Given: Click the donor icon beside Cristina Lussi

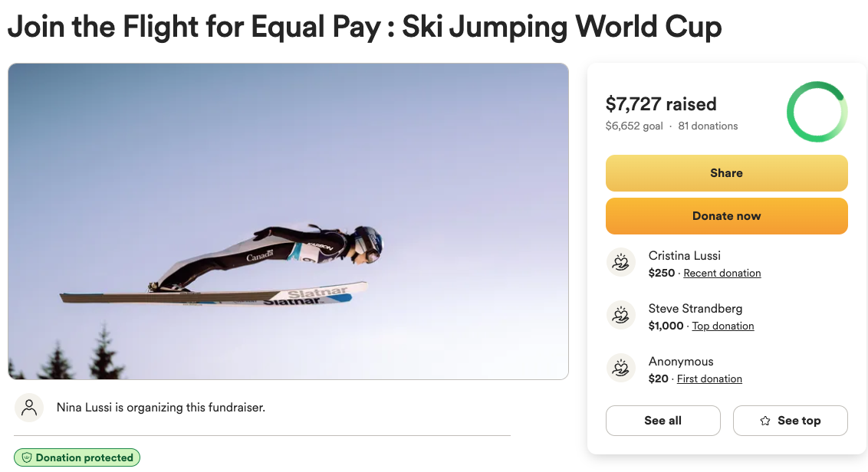Looking at the screenshot, I should [621, 263].
